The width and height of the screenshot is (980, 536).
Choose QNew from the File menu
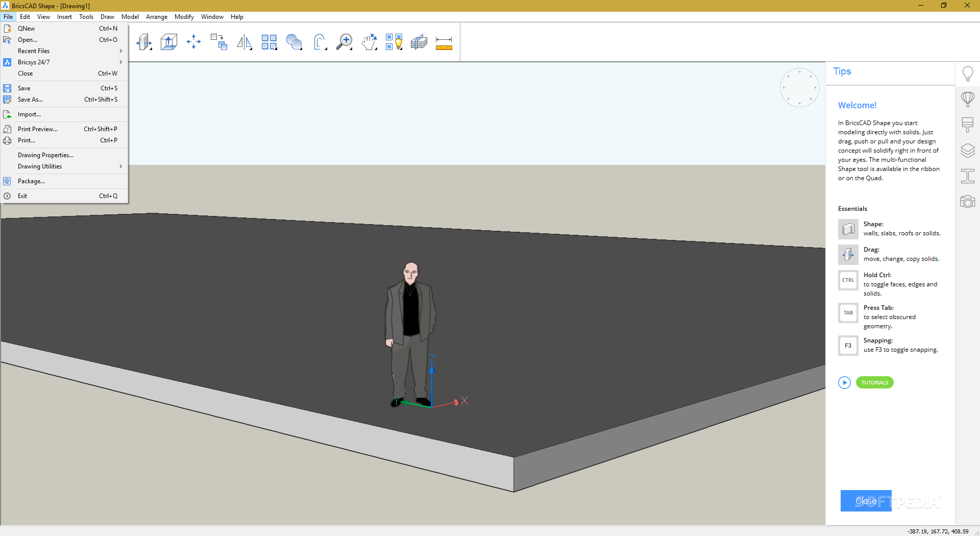[x=64, y=29]
